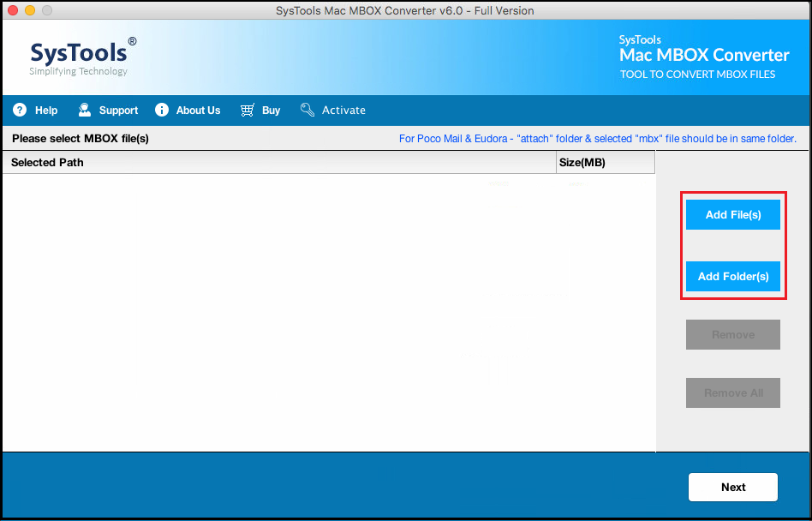Click the Mac MBOX Converter banner title
Viewport: 812px width, 521px height.
coord(704,54)
